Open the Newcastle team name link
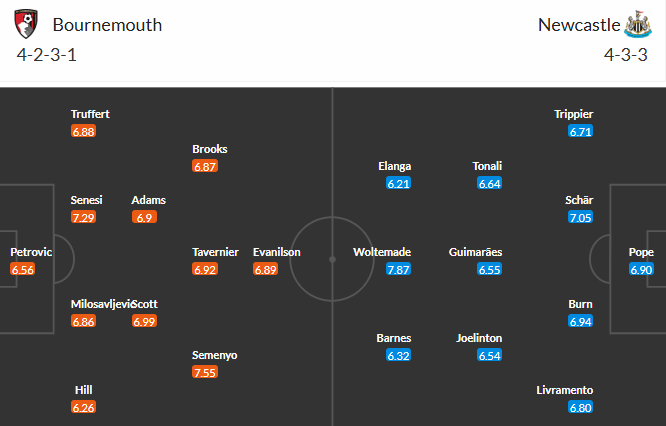Screen dimensions: 666x426 [578, 25]
